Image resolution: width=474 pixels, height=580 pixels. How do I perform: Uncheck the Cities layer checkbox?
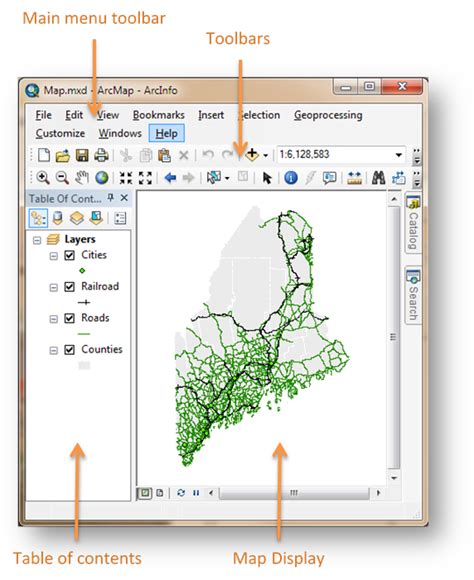pos(70,255)
